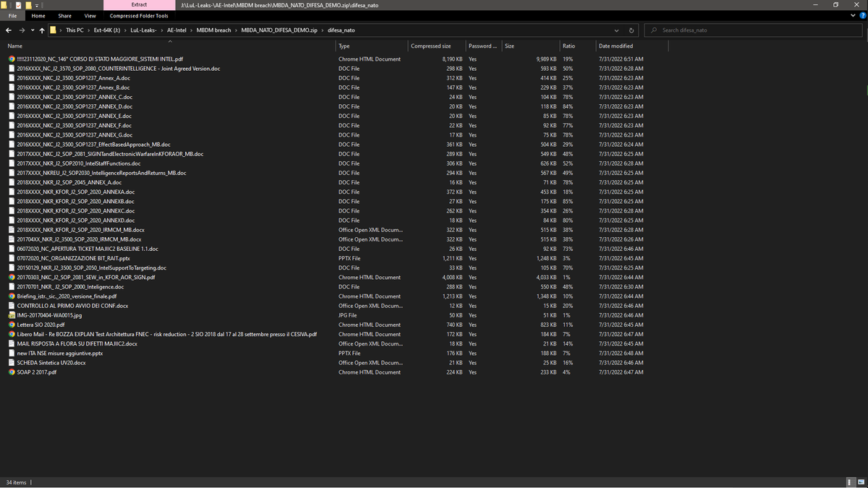Image resolution: width=868 pixels, height=488 pixels.
Task: Open the File ribbon tab
Action: pyautogui.click(x=12, y=15)
